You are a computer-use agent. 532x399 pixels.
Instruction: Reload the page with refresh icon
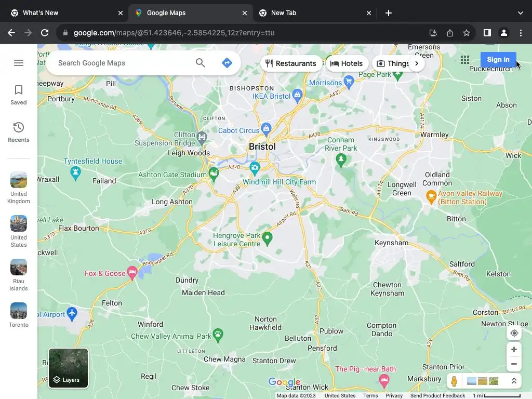point(45,33)
